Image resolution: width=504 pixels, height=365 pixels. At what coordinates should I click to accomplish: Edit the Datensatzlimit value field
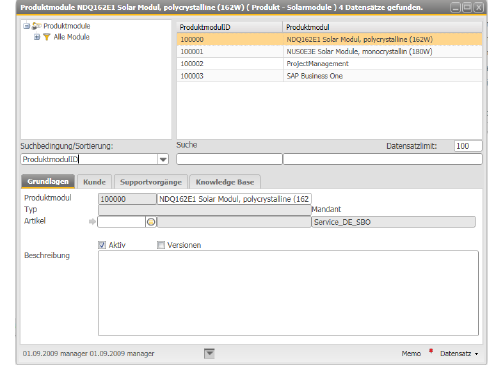(x=468, y=146)
